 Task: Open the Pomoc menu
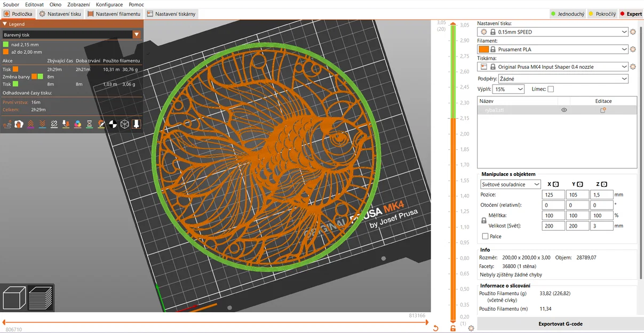tap(136, 4)
